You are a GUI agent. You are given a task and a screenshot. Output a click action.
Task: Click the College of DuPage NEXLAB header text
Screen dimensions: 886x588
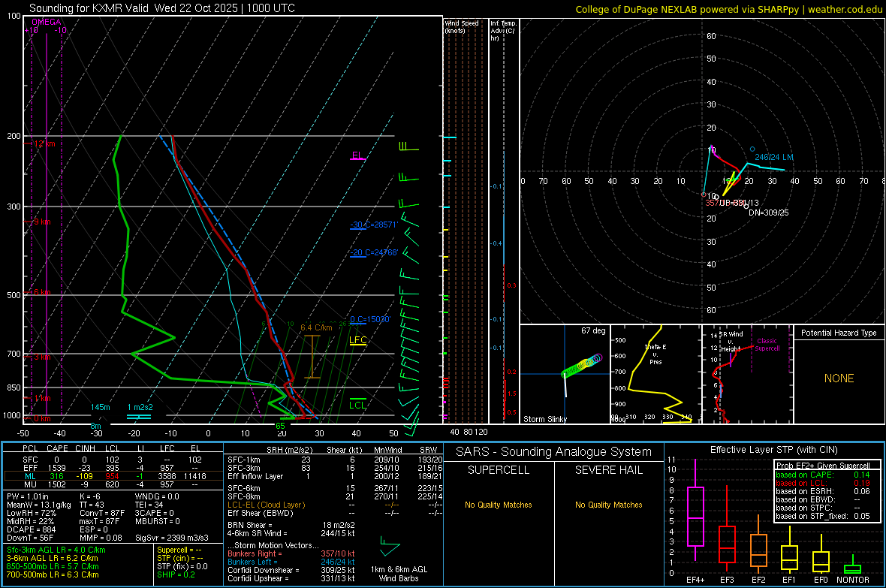pos(728,9)
